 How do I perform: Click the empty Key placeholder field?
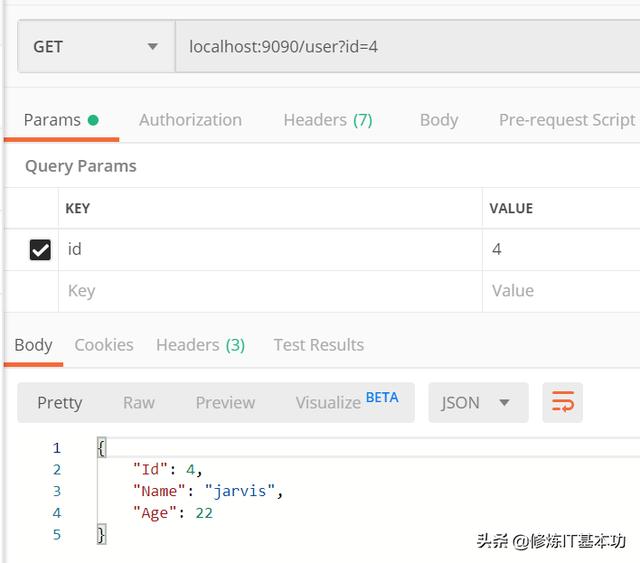[x=270, y=291]
